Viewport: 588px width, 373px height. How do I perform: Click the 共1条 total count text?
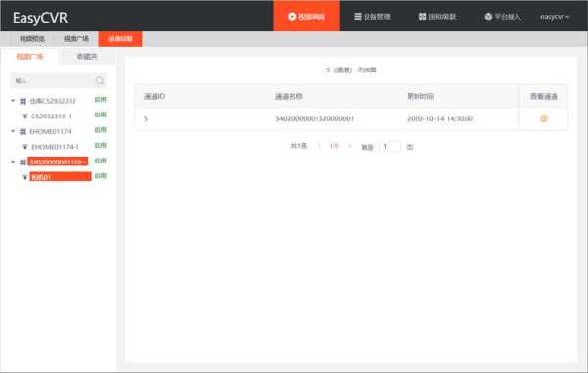[x=299, y=146]
